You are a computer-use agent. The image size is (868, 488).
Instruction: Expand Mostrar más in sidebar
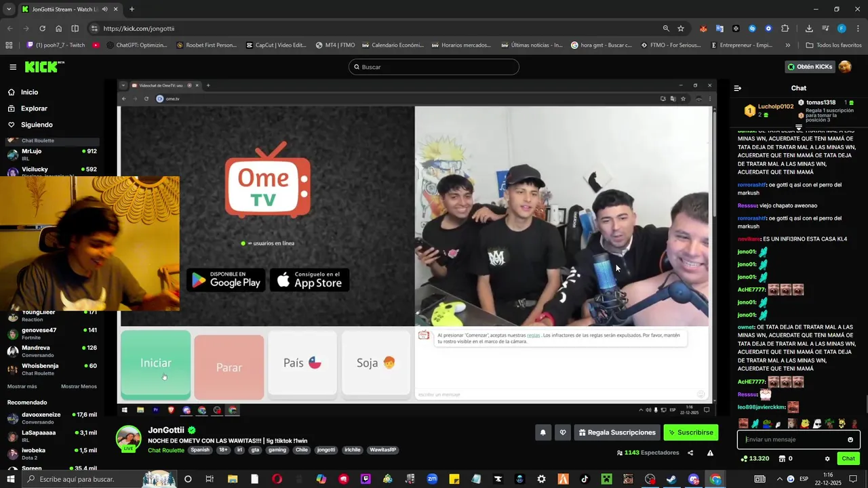[22, 386]
